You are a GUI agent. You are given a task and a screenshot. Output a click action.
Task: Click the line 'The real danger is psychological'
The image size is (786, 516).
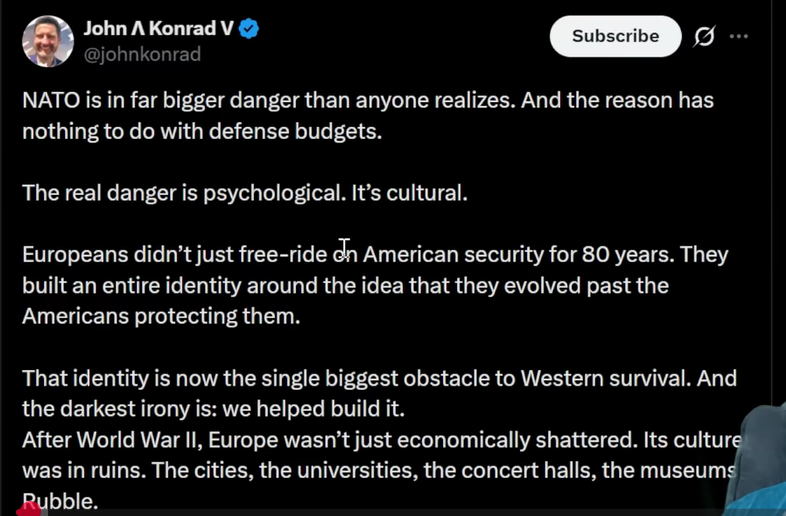tap(245, 193)
